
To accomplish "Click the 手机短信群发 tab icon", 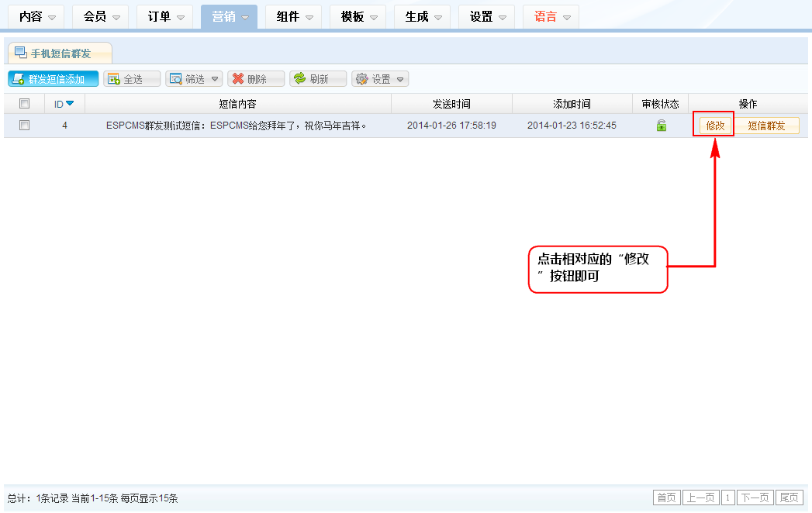I will click(21, 53).
